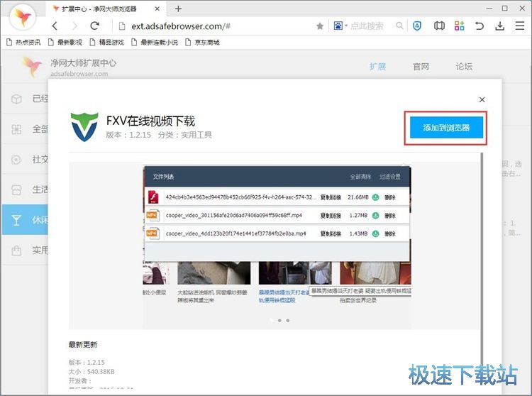The image size is (532, 396).
Task: Select the second screenshot carousel dot
Action: click(x=279, y=321)
